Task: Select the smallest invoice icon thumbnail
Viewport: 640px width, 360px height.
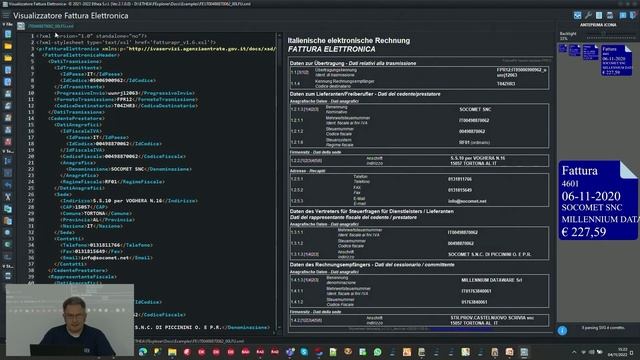Action: (563, 48)
